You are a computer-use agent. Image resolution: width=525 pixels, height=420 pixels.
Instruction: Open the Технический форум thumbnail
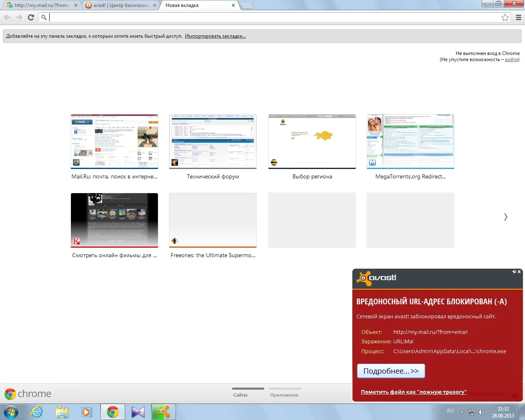(213, 142)
